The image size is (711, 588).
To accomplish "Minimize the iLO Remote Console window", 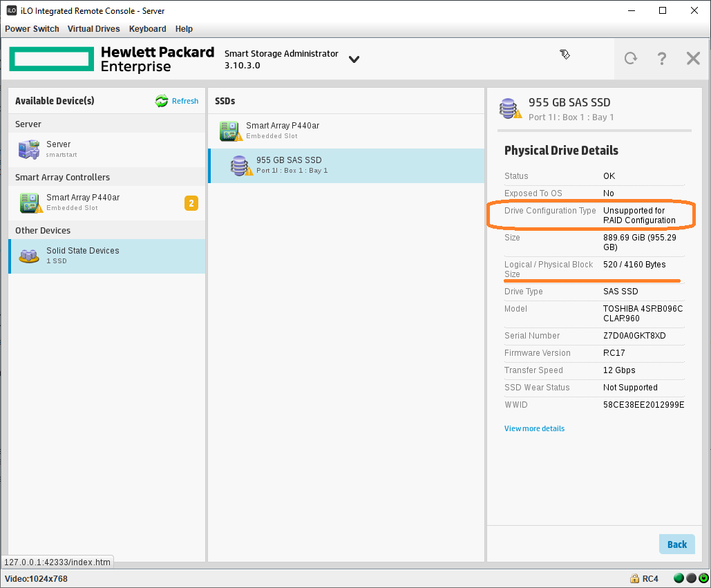I will [632, 10].
